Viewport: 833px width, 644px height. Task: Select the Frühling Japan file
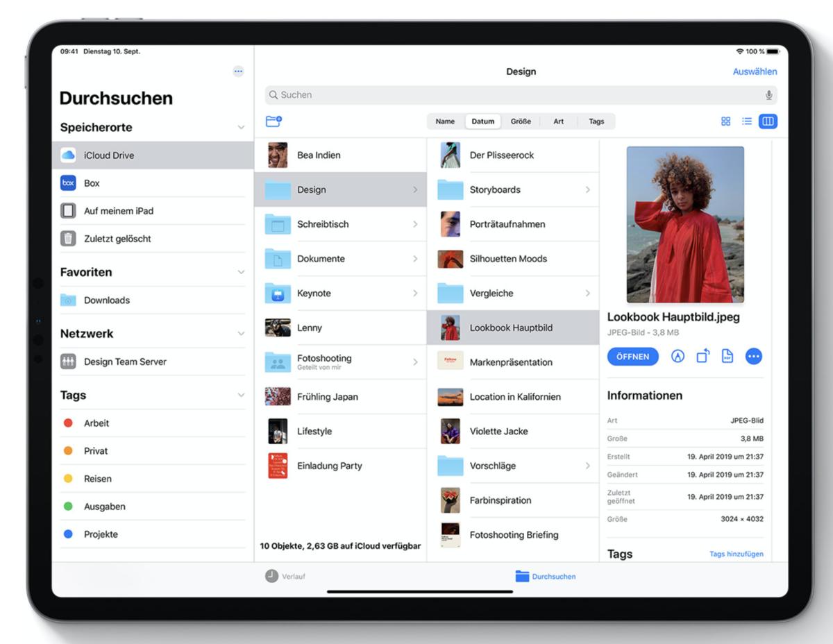tap(341, 397)
